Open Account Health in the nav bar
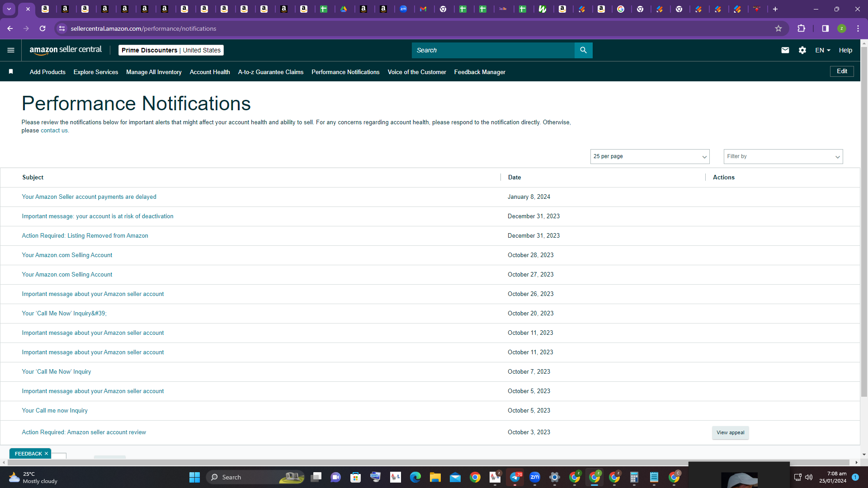The image size is (868, 488). (x=210, y=72)
